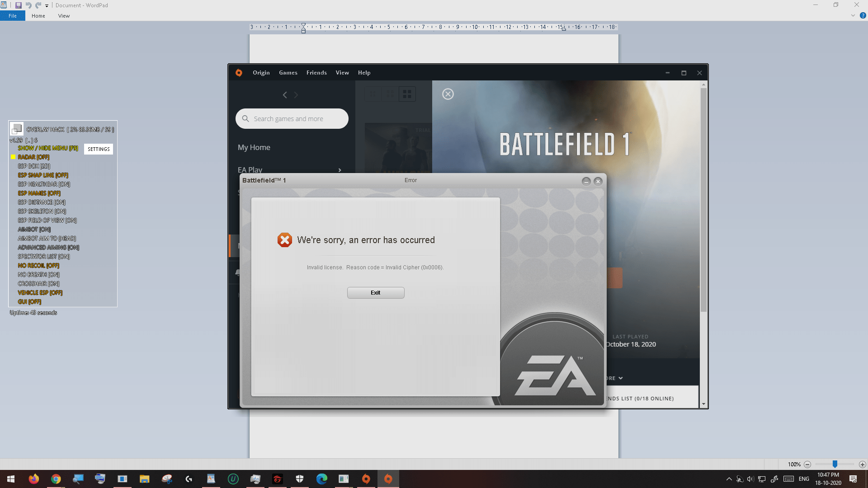Image resolution: width=868 pixels, height=488 pixels.
Task: Click the red error X icon
Action: [285, 240]
